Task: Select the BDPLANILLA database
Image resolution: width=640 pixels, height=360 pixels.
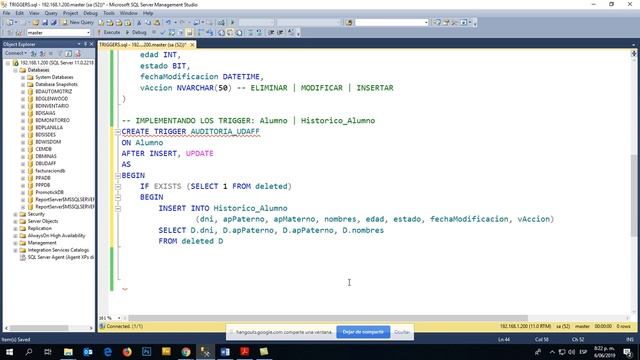Action: click(x=49, y=127)
